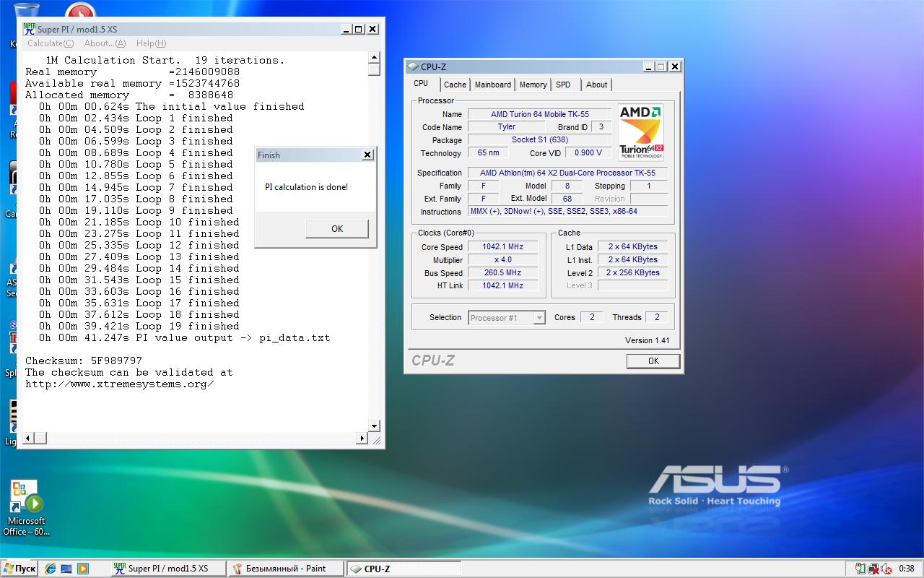This screenshot has width=924, height=578.
Task: Open the About menu in Super PI
Action: click(105, 43)
